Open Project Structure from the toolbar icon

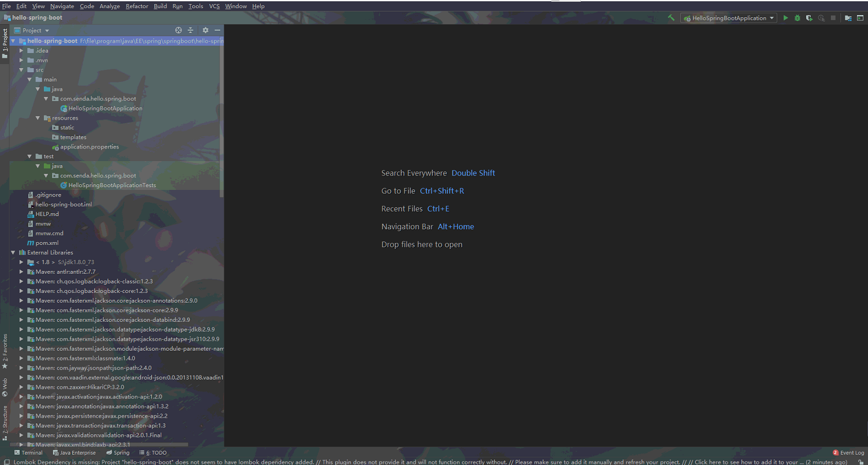(848, 18)
